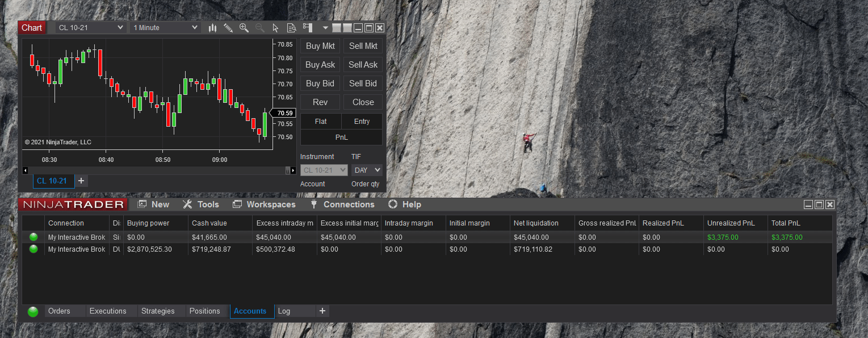Open the Connections menu

[x=342, y=205]
